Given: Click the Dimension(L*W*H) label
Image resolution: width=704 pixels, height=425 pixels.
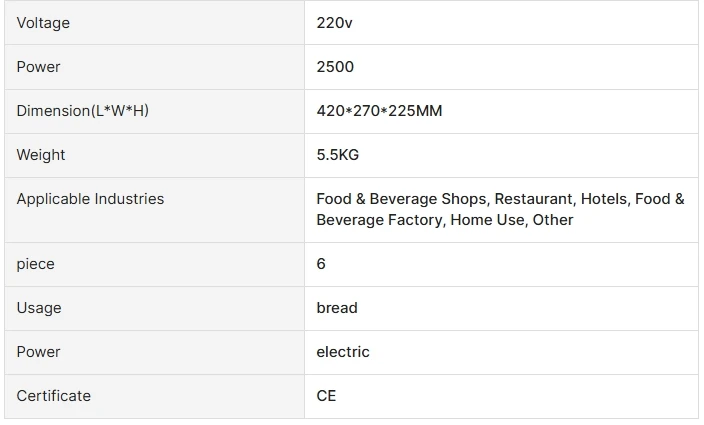Looking at the screenshot, I should click(82, 111).
